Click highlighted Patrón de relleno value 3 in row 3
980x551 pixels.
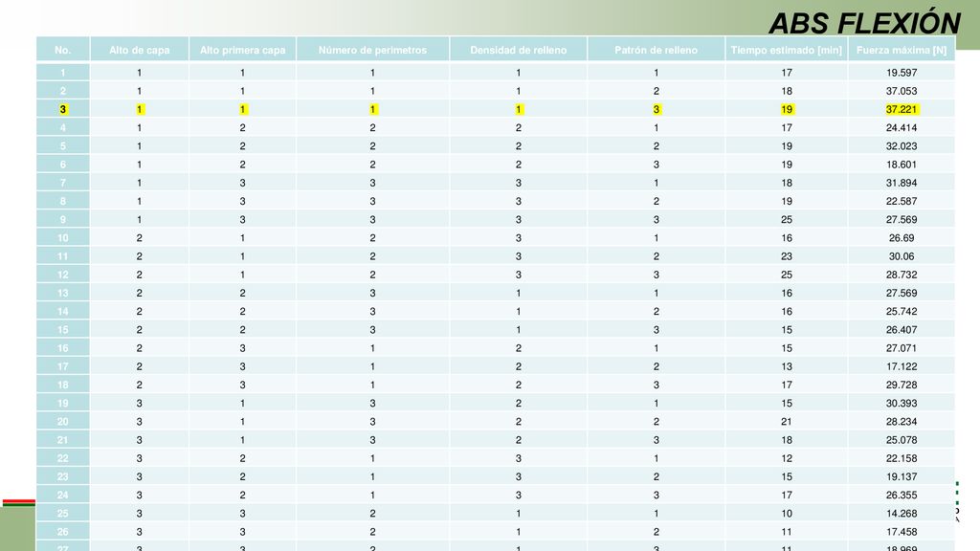pos(657,109)
